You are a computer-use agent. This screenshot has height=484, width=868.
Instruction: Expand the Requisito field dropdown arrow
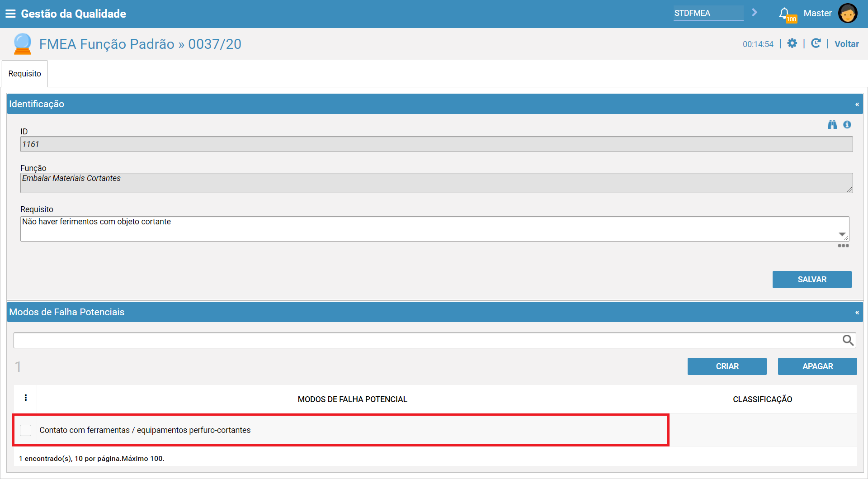842,234
